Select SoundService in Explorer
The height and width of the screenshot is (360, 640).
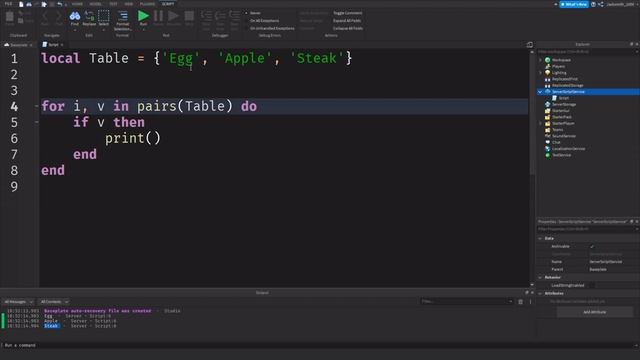(564, 136)
